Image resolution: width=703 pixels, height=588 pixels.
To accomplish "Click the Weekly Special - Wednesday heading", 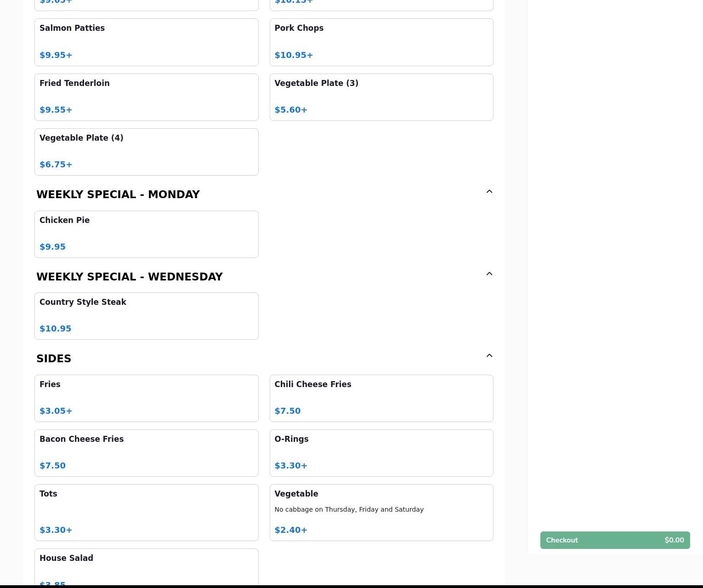I will [x=130, y=277].
